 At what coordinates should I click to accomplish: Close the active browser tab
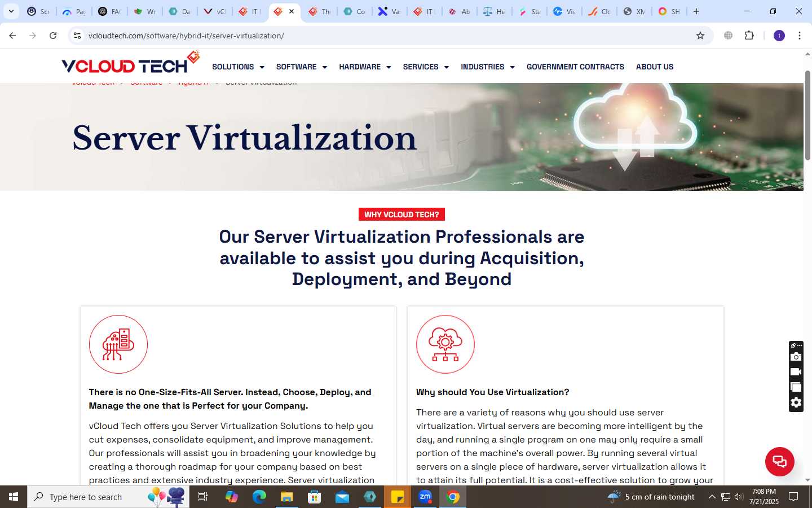click(x=292, y=11)
